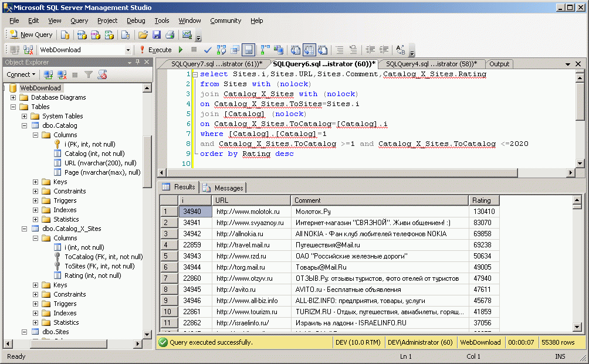Open the WebDownload database dropdown
The width and height of the screenshot is (589, 364).
128,50
